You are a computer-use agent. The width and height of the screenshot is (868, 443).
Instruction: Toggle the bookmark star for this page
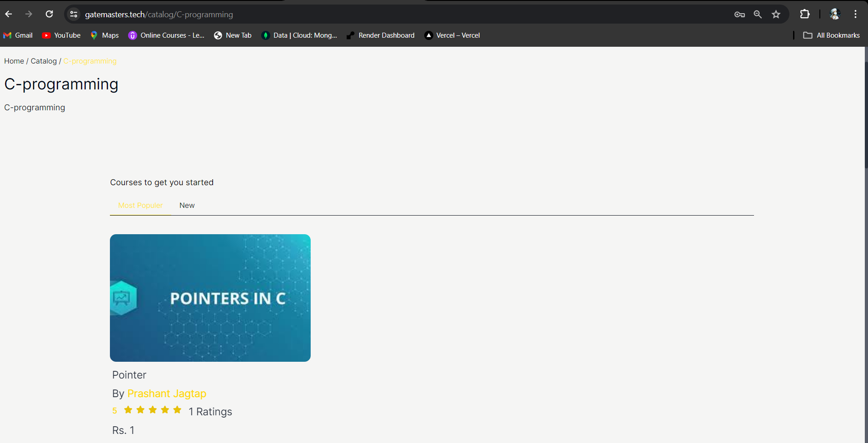point(776,14)
